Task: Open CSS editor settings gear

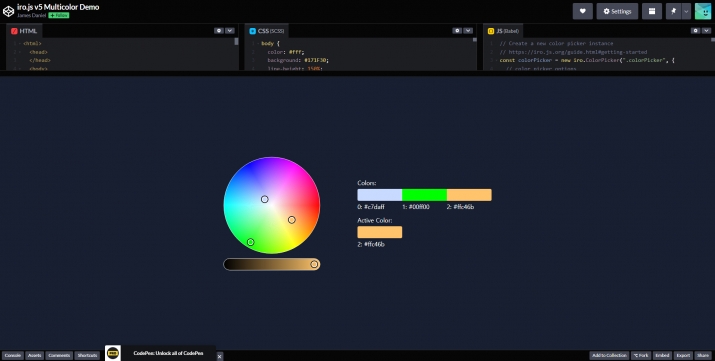Action: tap(457, 31)
